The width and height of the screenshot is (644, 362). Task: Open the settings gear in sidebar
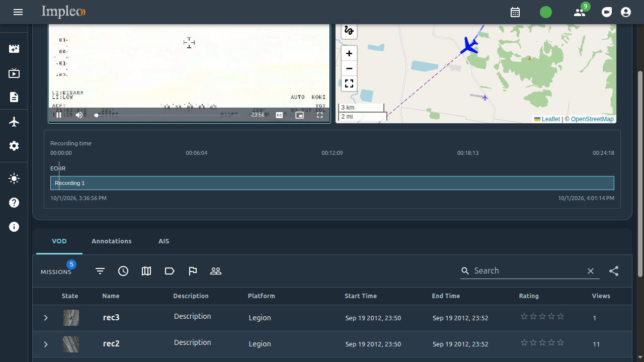pyautogui.click(x=14, y=146)
